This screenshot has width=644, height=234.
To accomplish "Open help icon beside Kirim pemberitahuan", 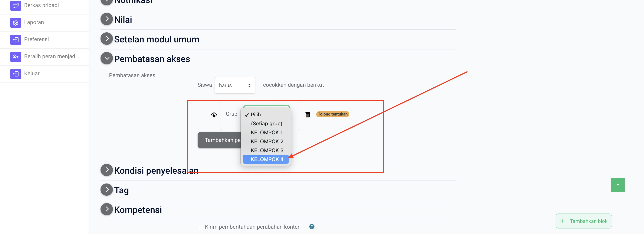I will pos(312,227).
